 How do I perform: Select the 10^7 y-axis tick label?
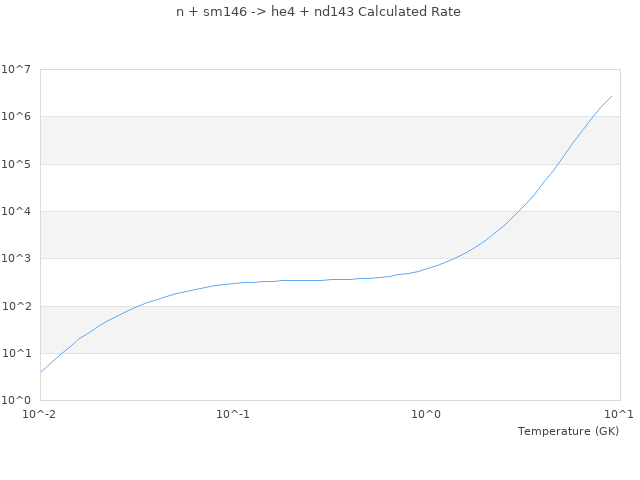pyautogui.click(x=16, y=69)
